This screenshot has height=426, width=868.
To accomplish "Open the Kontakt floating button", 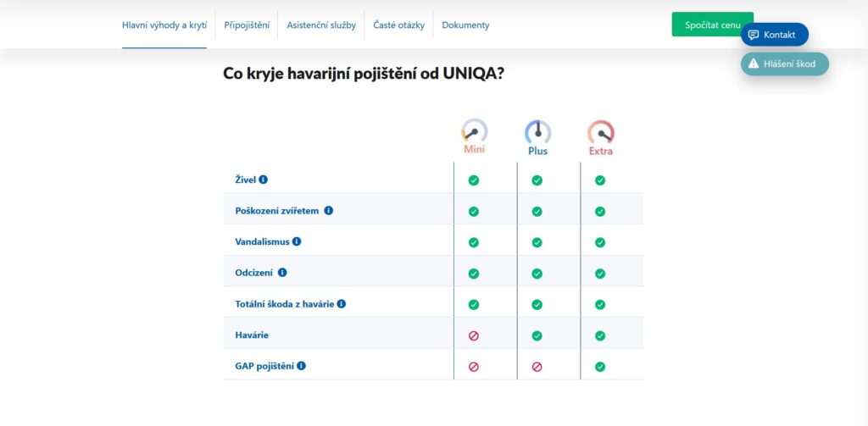I will click(775, 35).
